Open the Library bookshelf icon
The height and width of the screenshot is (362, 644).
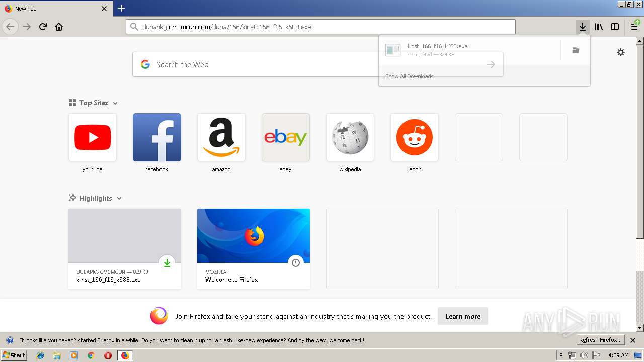[599, 27]
